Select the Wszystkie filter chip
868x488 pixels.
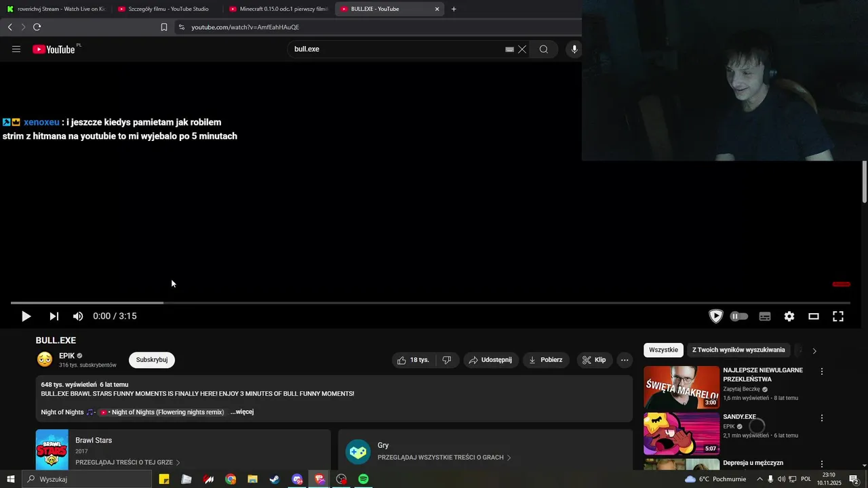pyautogui.click(x=663, y=350)
